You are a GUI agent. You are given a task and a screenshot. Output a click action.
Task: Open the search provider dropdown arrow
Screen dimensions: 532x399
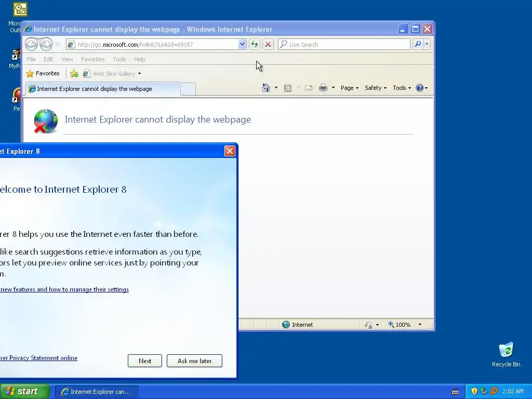(x=427, y=44)
